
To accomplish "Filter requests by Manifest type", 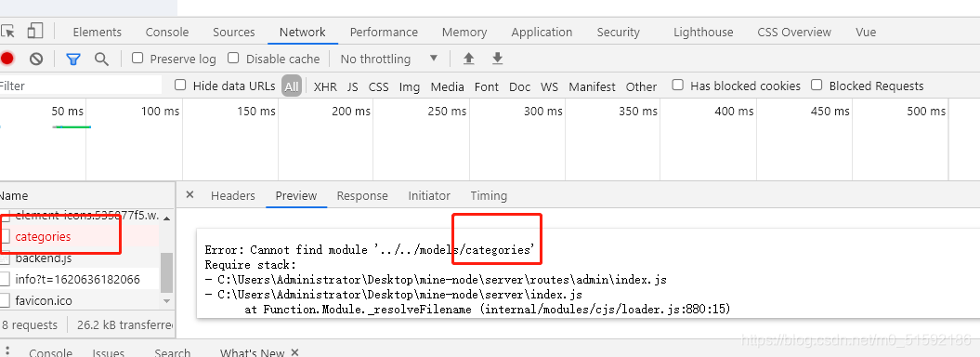I will click(x=592, y=86).
